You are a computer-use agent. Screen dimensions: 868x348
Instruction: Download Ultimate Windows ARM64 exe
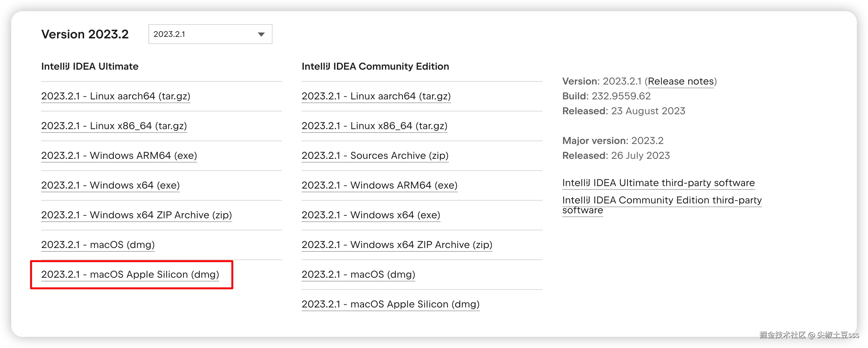click(x=119, y=155)
